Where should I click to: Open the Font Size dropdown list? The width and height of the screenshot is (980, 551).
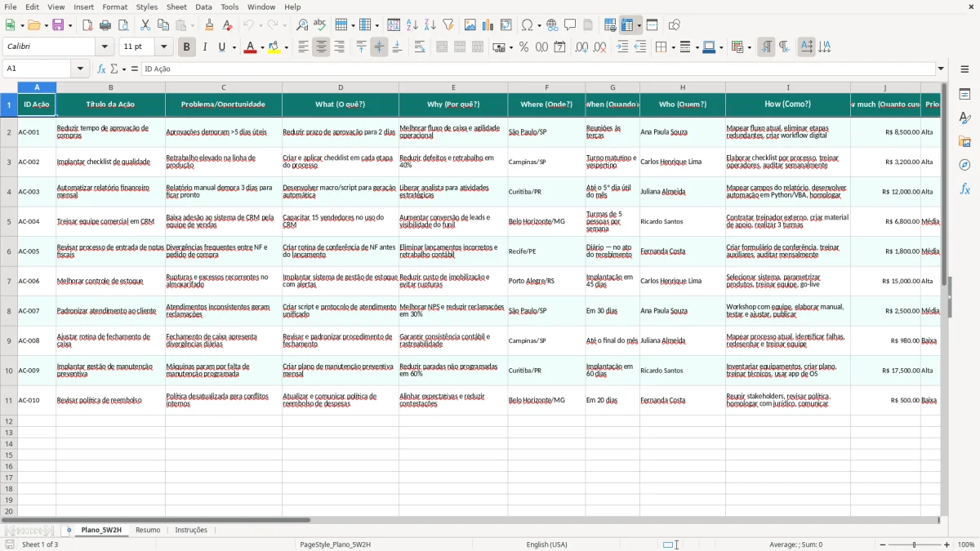click(x=163, y=47)
